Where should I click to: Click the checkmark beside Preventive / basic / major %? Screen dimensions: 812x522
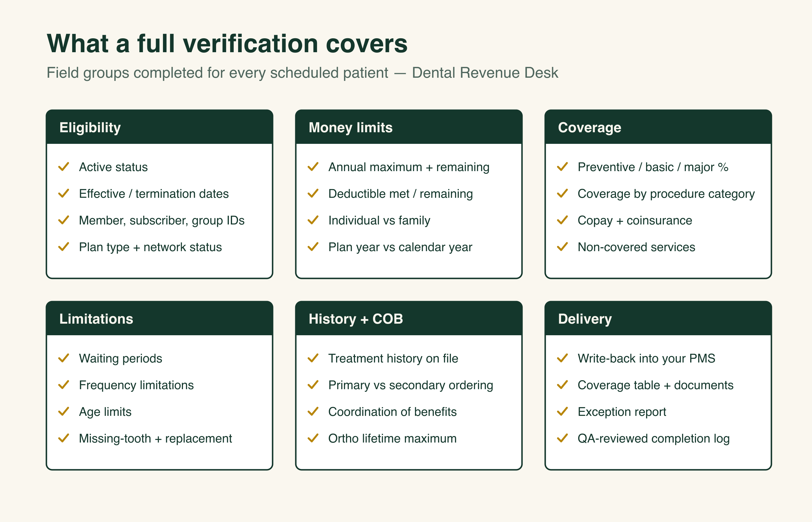click(x=563, y=167)
